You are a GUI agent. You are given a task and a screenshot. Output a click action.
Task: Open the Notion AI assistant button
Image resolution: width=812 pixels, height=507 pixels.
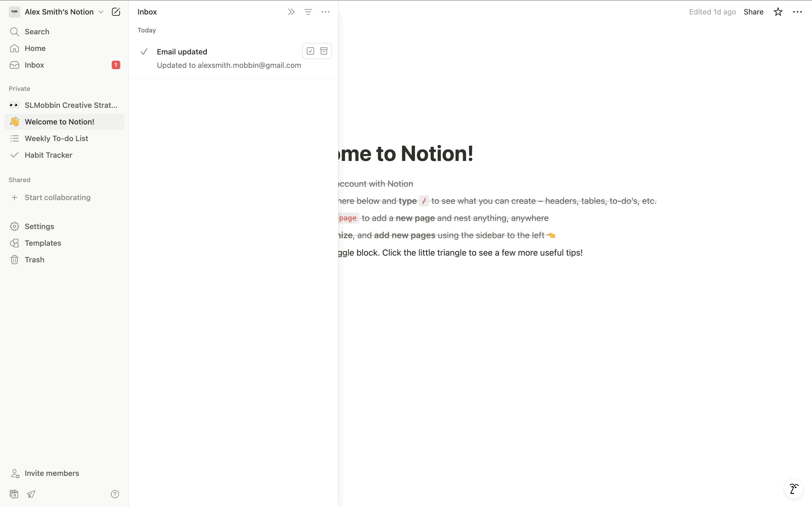(793, 489)
